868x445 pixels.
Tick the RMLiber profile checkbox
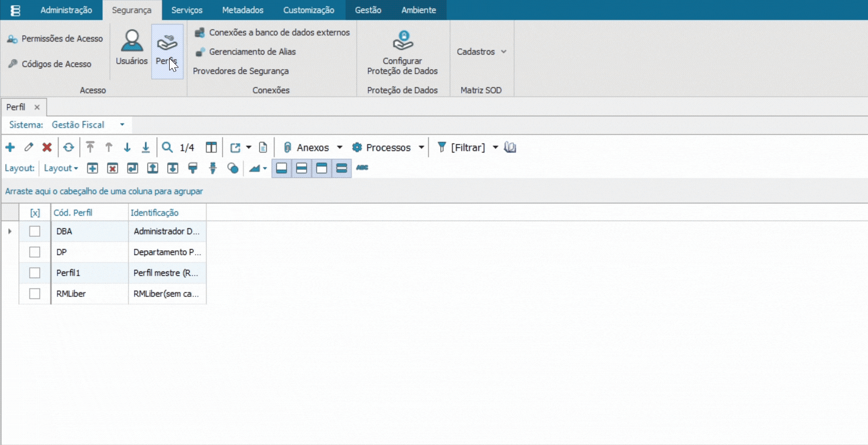pos(34,293)
